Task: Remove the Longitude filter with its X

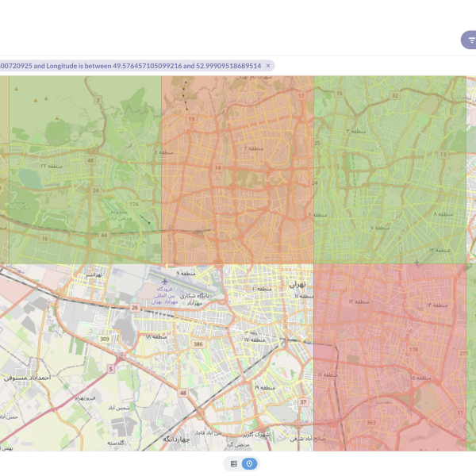Action: tap(268, 66)
